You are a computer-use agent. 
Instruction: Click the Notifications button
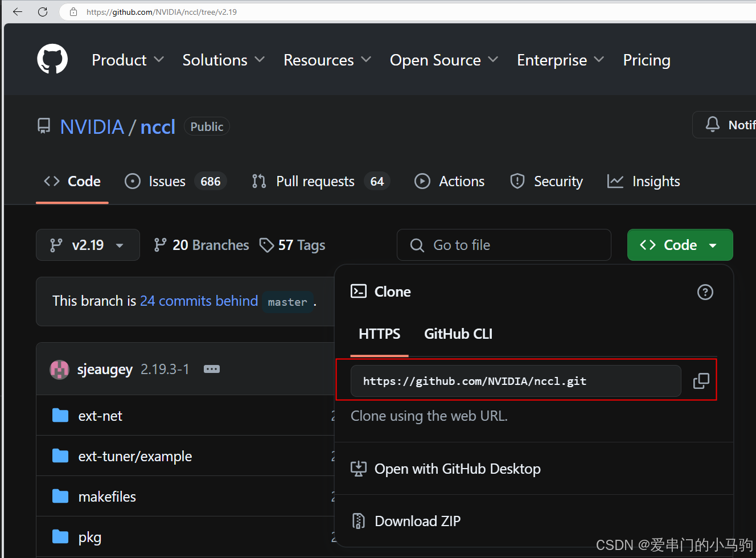coord(725,124)
